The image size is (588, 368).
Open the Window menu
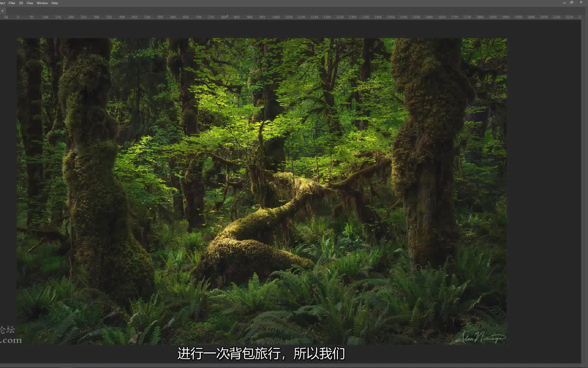pos(42,3)
